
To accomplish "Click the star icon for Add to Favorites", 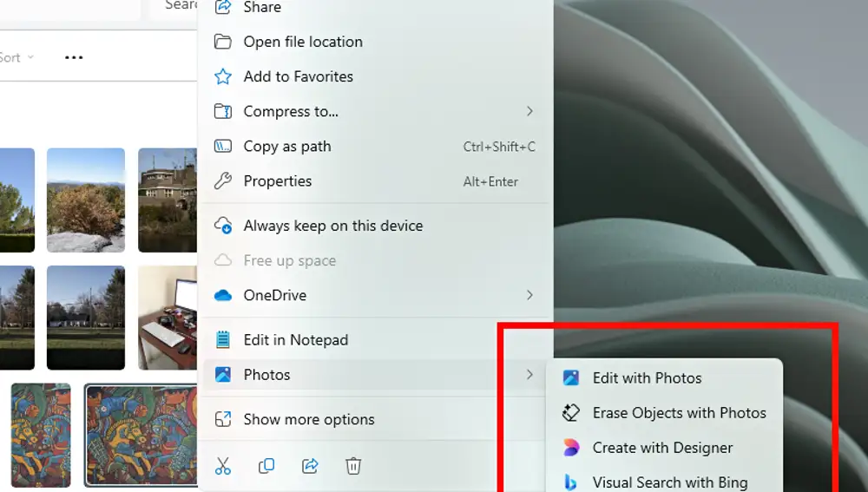I will (x=222, y=76).
